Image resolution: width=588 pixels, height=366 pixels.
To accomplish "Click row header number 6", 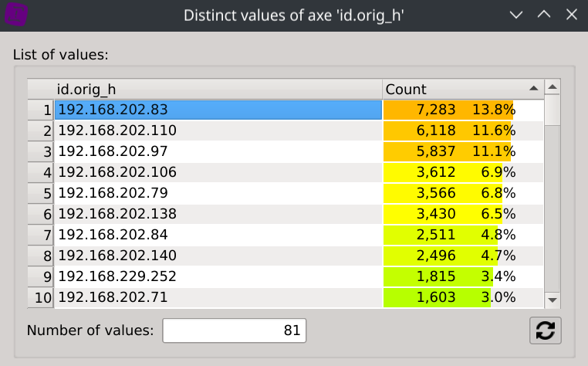I will (41, 214).
